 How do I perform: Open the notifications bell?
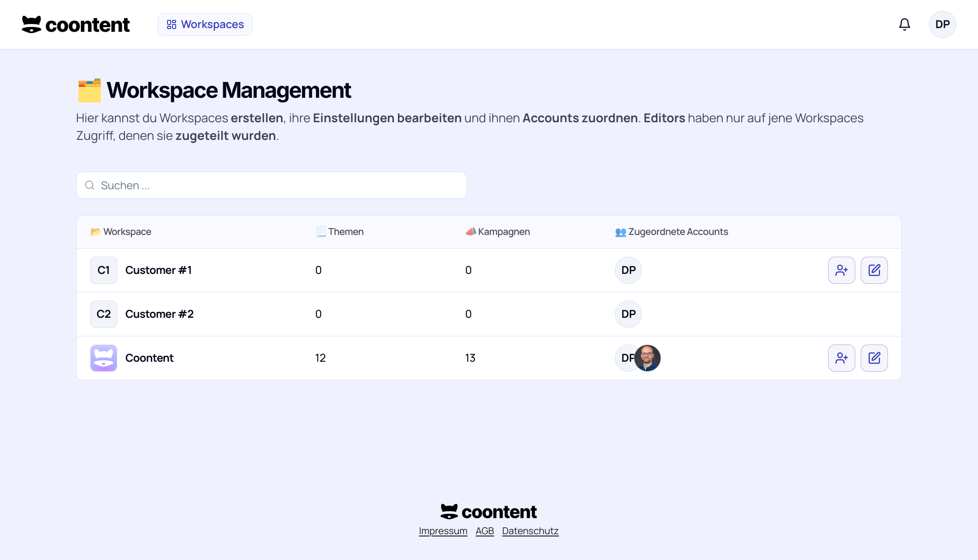click(x=904, y=24)
